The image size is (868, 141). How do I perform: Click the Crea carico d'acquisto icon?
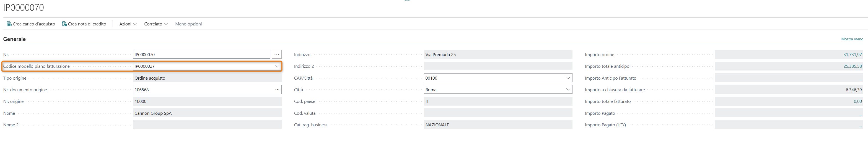[x=9, y=24]
